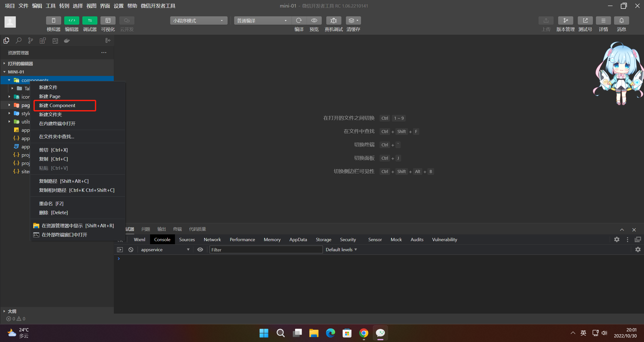
Task: Click the console Filter input field
Action: 266,250
